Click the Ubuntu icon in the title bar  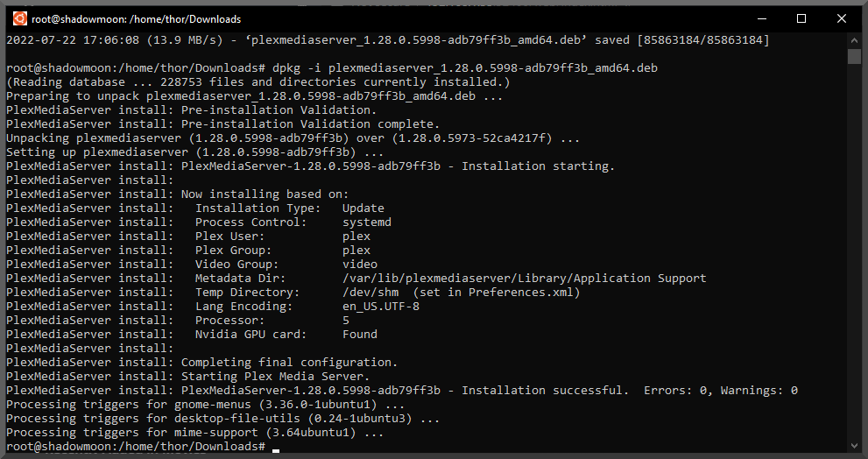pyautogui.click(x=18, y=18)
